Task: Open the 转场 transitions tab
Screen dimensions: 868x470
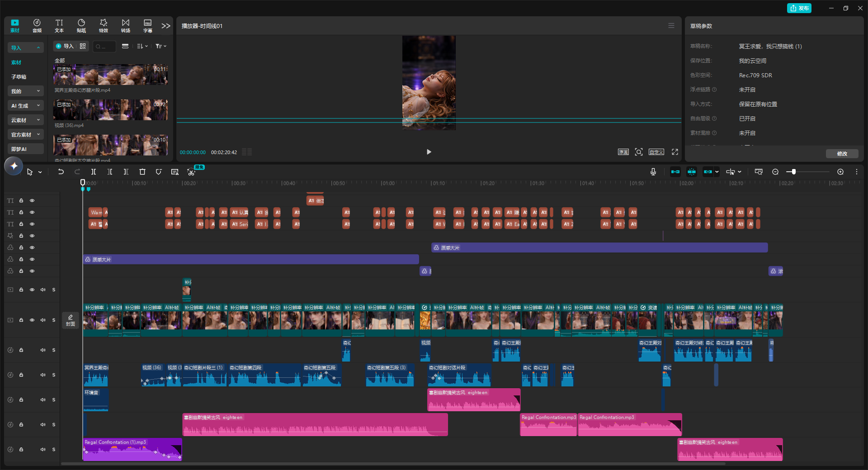Action: click(126, 26)
